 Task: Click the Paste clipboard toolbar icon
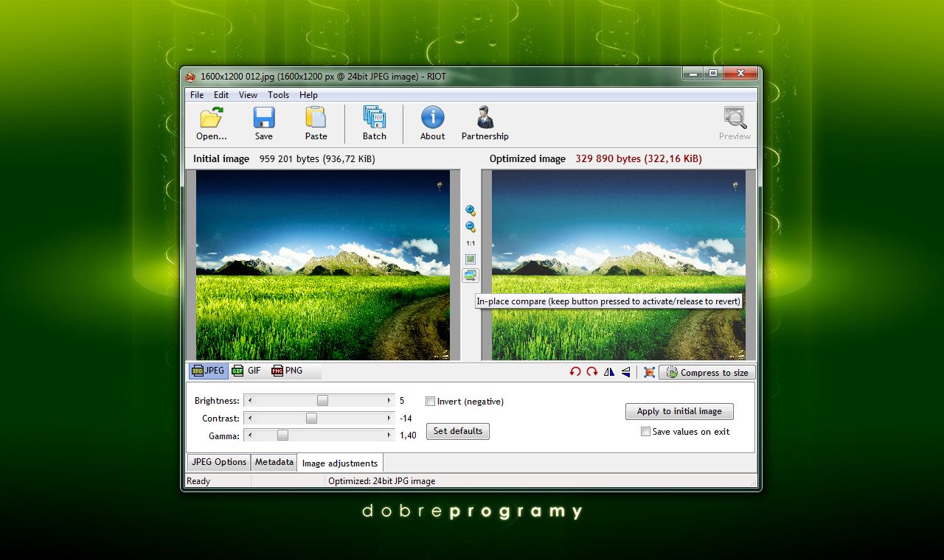(316, 123)
